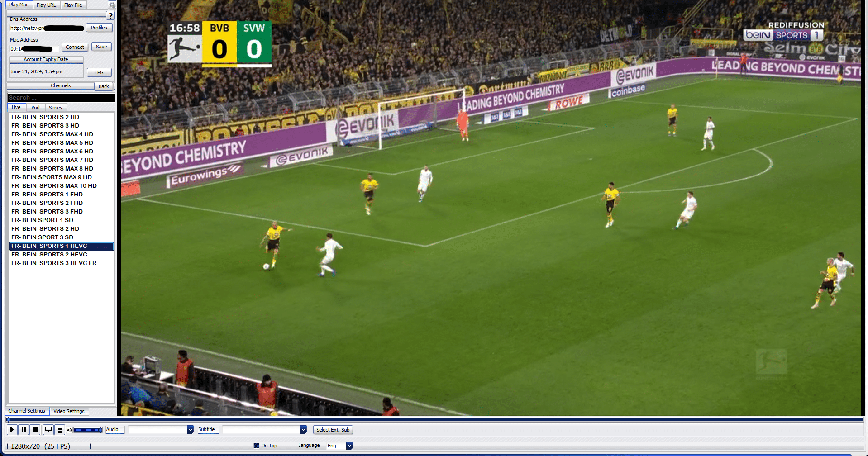Click the Subtitle label button
868x456 pixels.
[208, 430]
